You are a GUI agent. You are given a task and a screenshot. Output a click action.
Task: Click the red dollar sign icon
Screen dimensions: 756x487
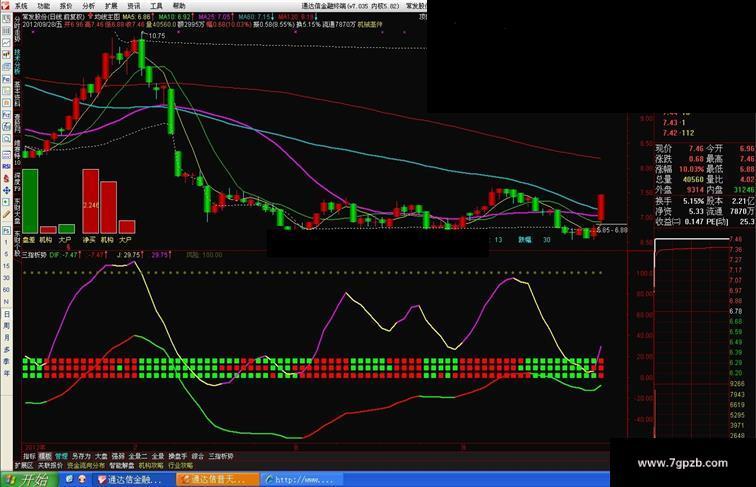6,178
